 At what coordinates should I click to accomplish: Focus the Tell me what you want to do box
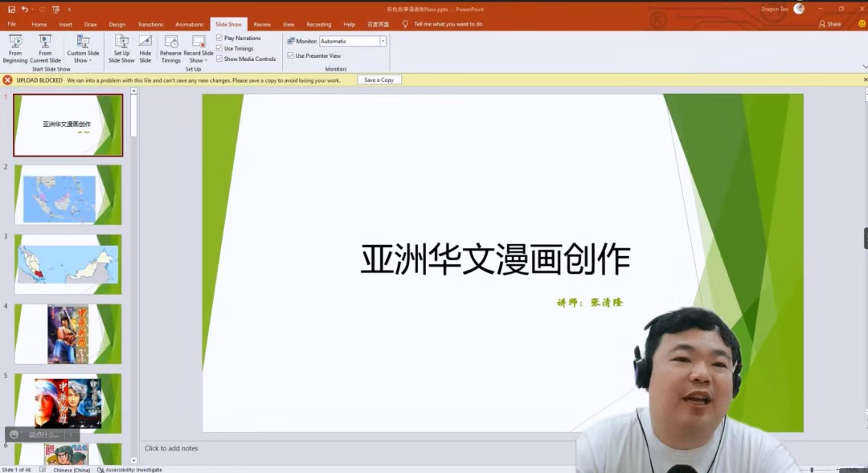pyautogui.click(x=448, y=24)
